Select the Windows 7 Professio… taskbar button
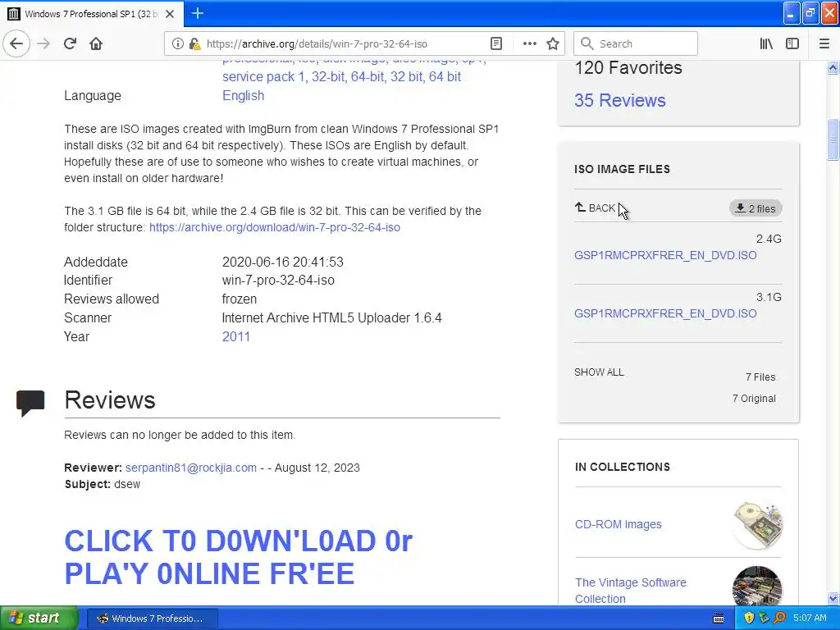Image resolution: width=840 pixels, height=630 pixels. click(152, 619)
